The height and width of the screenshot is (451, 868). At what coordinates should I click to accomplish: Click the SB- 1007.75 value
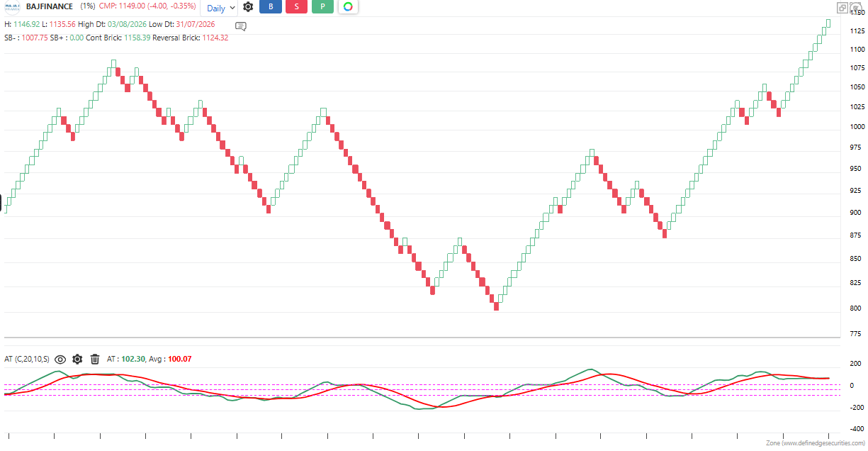pos(35,38)
